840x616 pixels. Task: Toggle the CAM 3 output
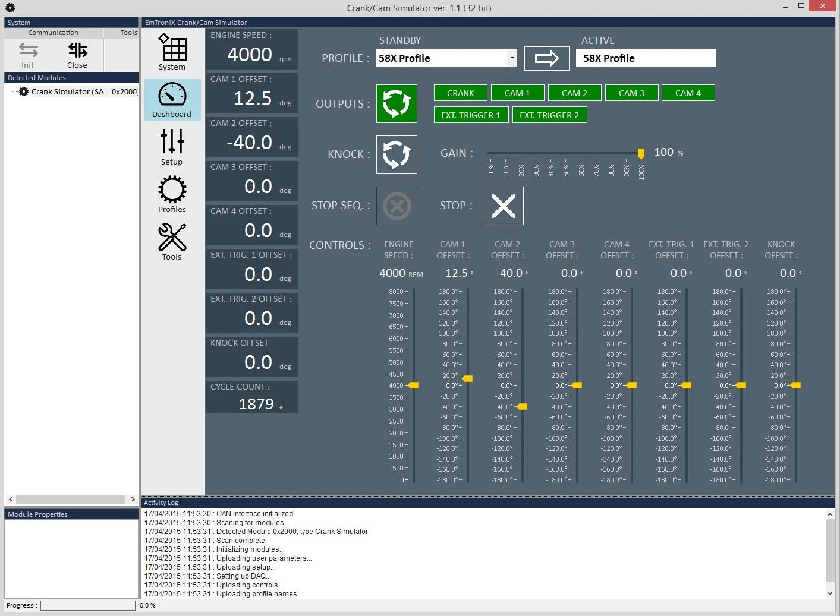coord(631,93)
